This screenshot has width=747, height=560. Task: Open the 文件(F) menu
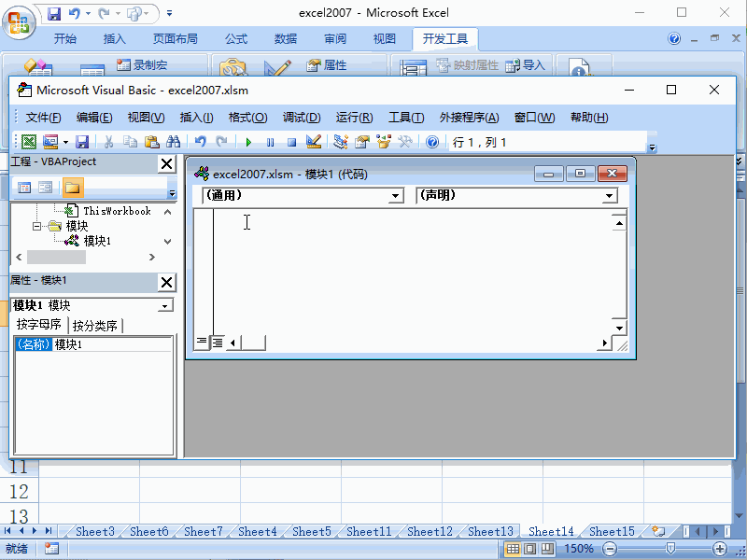tap(43, 118)
